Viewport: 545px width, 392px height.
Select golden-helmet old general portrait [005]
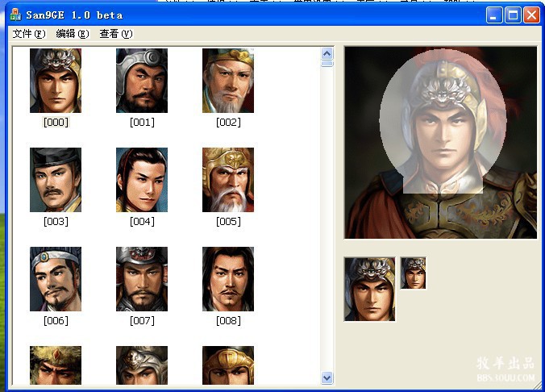228,180
